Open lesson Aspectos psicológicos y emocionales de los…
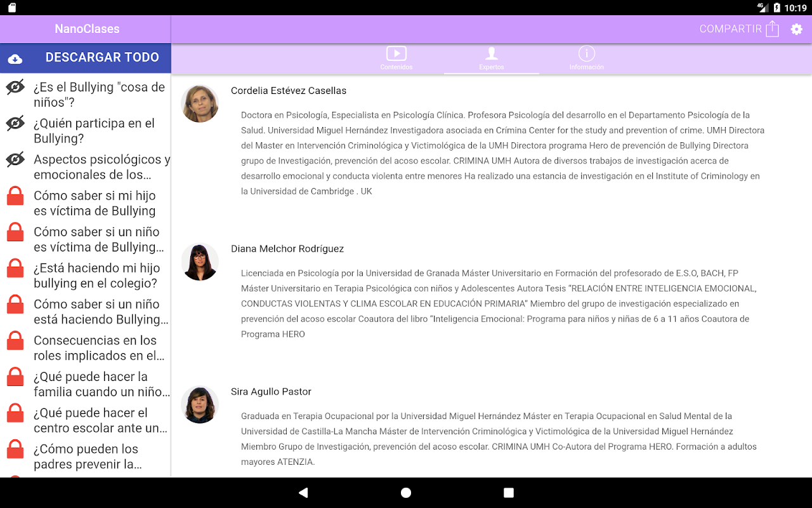Viewport: 812px width, 508px height. point(101,167)
